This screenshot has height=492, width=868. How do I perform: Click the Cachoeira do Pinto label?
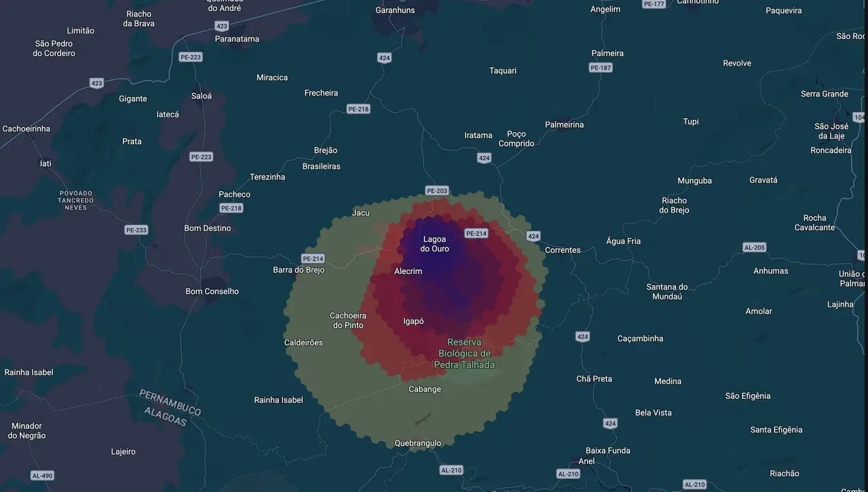pyautogui.click(x=348, y=320)
